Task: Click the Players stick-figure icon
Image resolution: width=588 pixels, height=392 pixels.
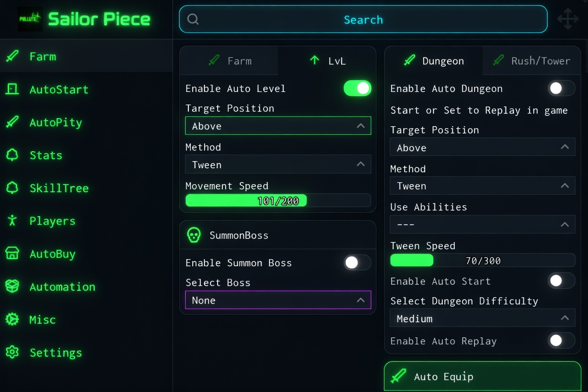Action: (x=12, y=220)
